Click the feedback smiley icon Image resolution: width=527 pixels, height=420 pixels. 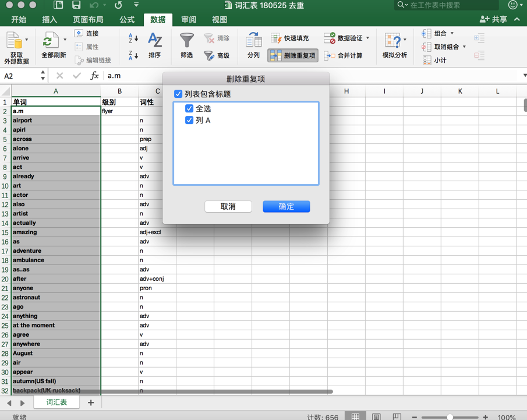point(513,5)
